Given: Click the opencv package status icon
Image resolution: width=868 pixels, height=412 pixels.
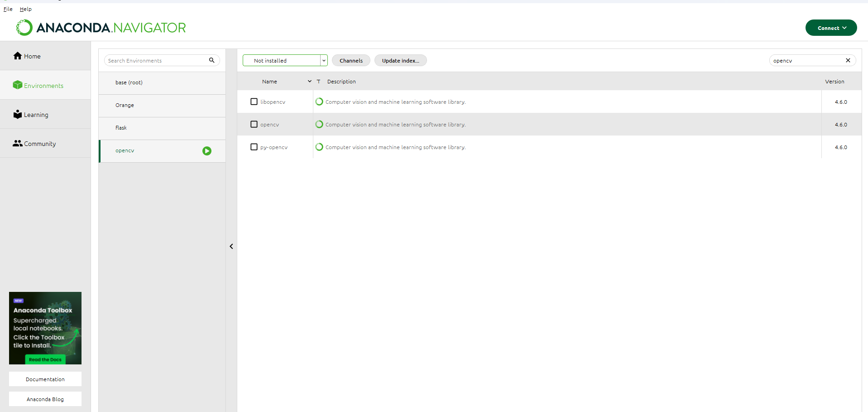Looking at the screenshot, I should 319,124.
